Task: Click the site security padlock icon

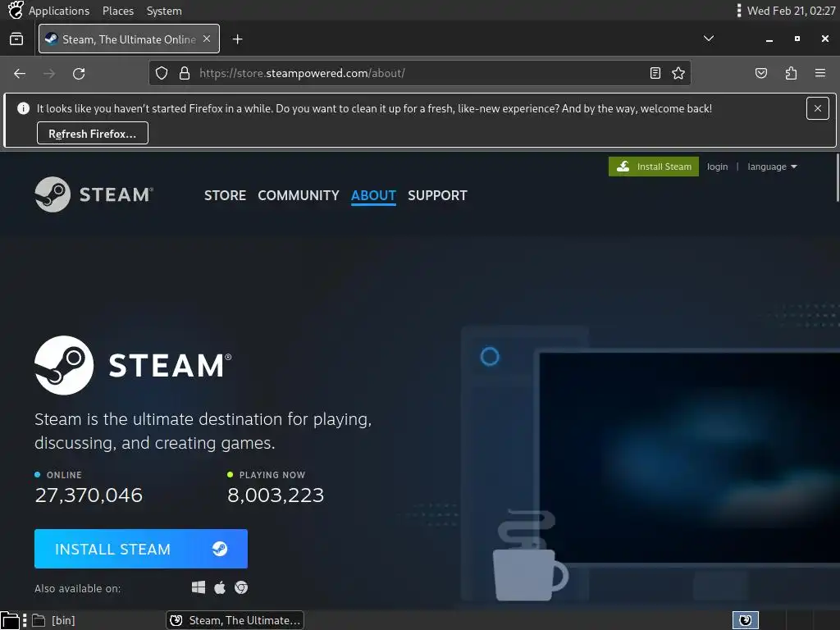Action: (x=185, y=73)
